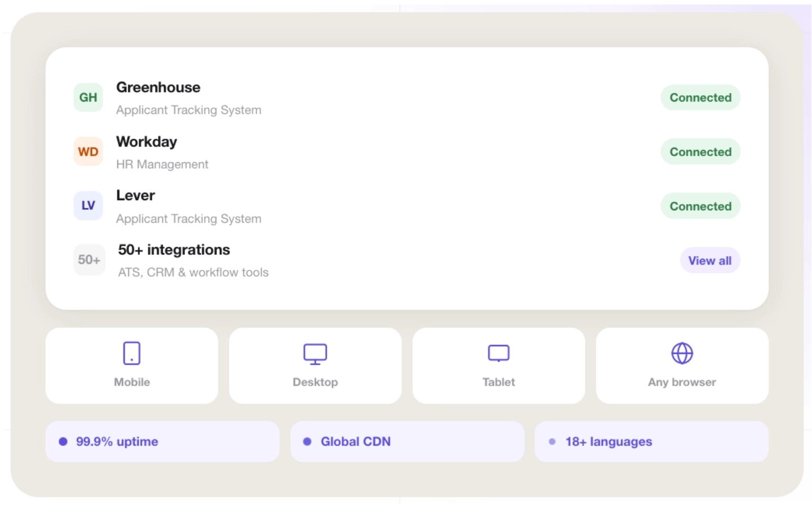The width and height of the screenshot is (812, 505).
Task: Open View all integrations
Action: pos(710,260)
